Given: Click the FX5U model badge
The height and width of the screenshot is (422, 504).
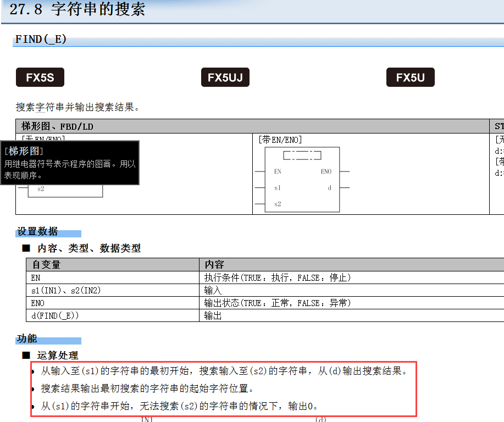Looking at the screenshot, I should click(411, 77).
